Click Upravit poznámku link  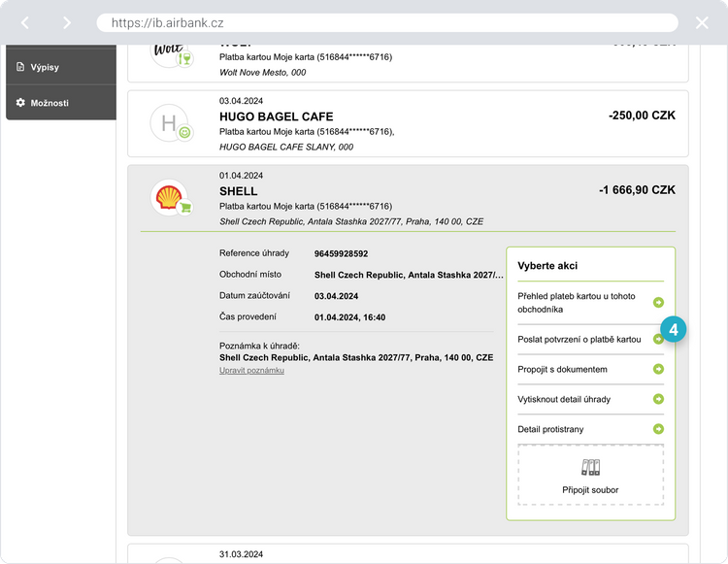point(251,370)
